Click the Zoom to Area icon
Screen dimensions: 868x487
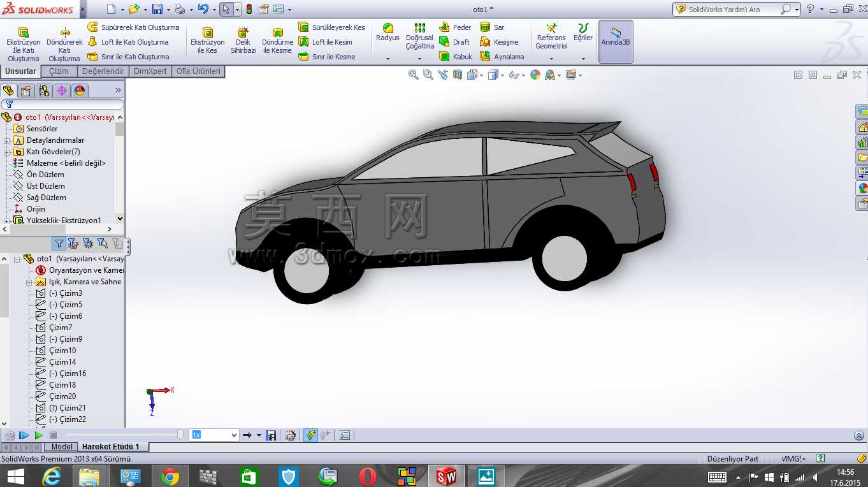coord(428,75)
